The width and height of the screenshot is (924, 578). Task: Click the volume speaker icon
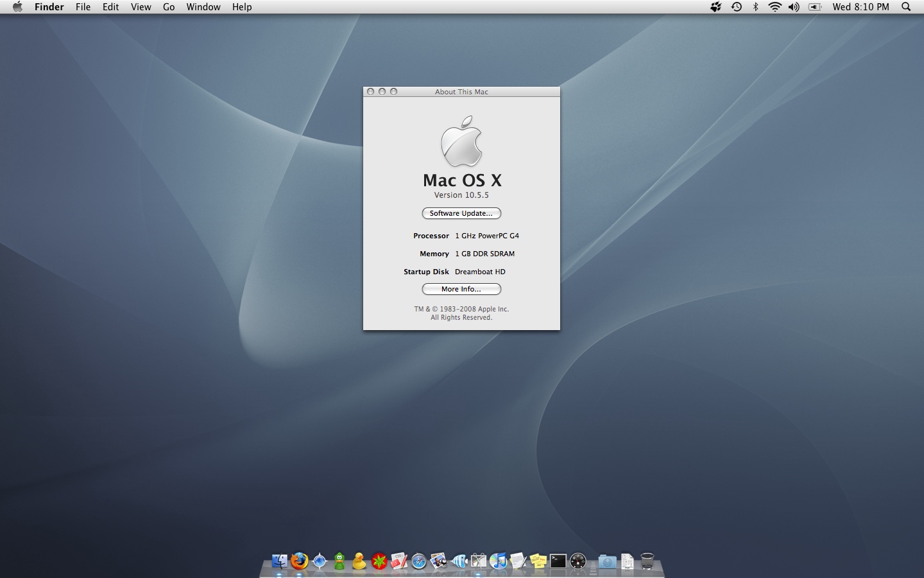pyautogui.click(x=794, y=7)
